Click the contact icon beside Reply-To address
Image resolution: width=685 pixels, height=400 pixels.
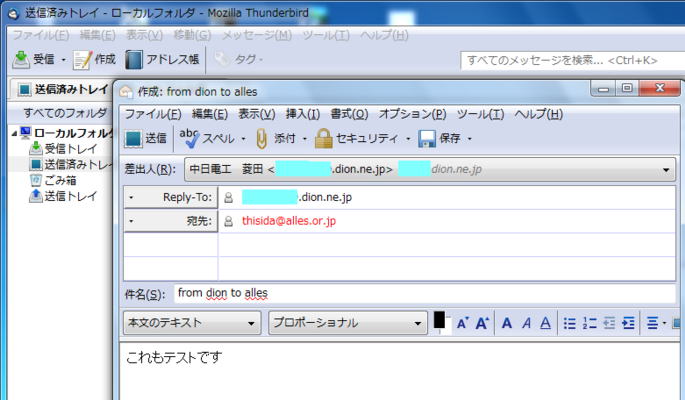click(x=228, y=198)
